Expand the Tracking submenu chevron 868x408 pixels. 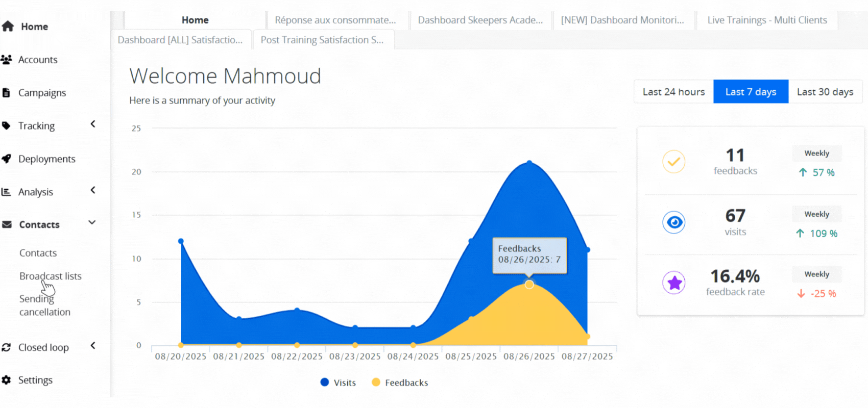coord(93,124)
